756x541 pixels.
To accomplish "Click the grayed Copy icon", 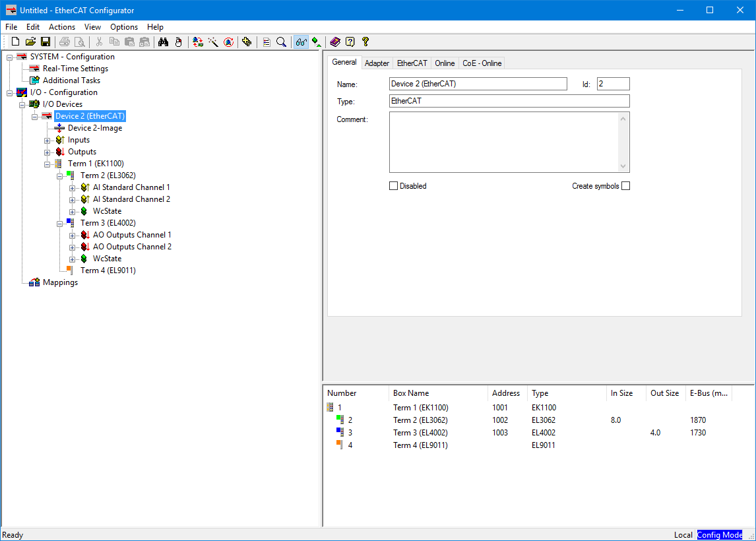I will coord(114,42).
